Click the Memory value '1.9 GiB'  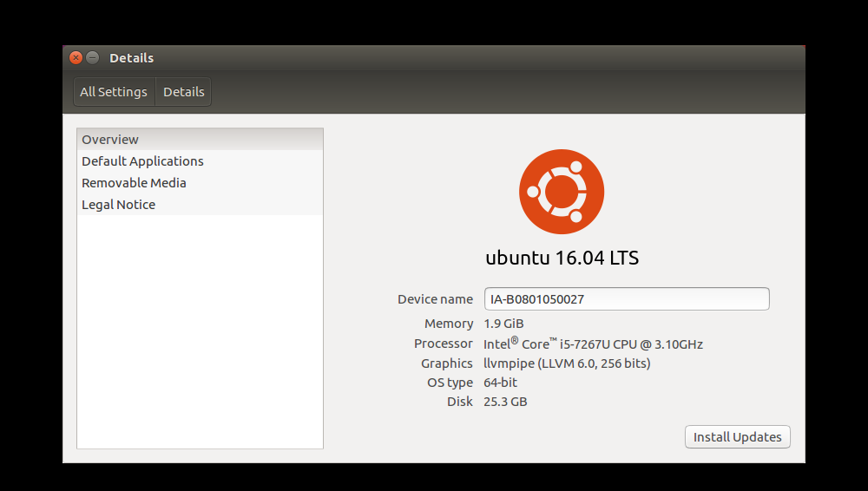point(503,324)
